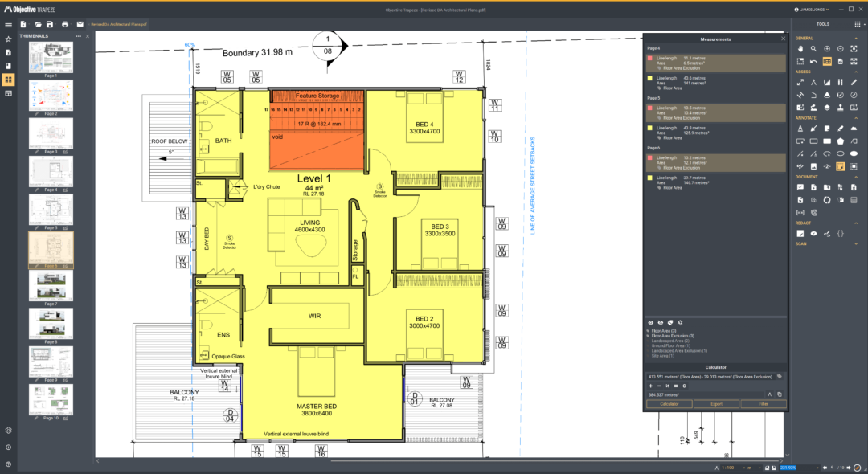868x474 pixels.
Task: Click yellow swatch of 141 metres² measurement
Action: pos(650,79)
